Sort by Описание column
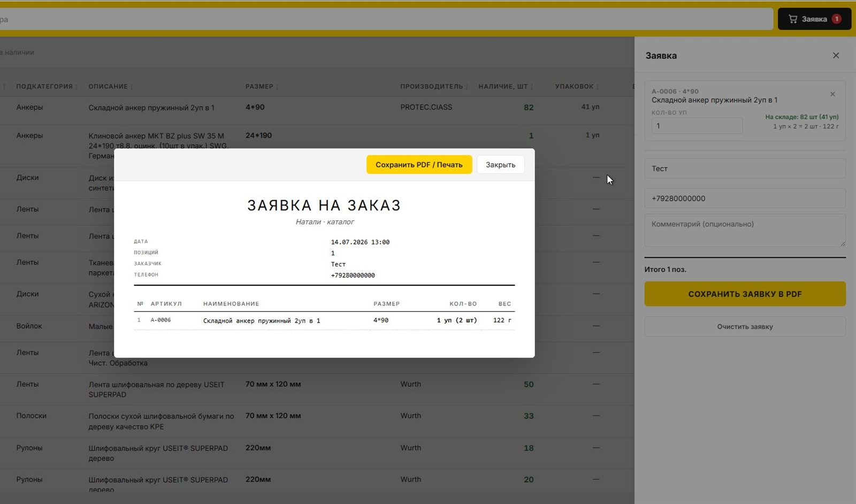856x504 pixels. click(x=111, y=86)
